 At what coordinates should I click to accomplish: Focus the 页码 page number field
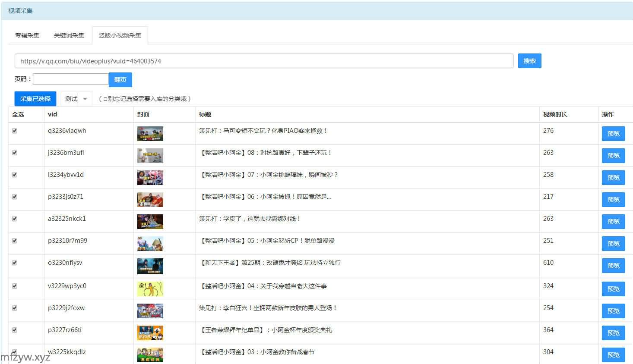pyautogui.click(x=70, y=79)
